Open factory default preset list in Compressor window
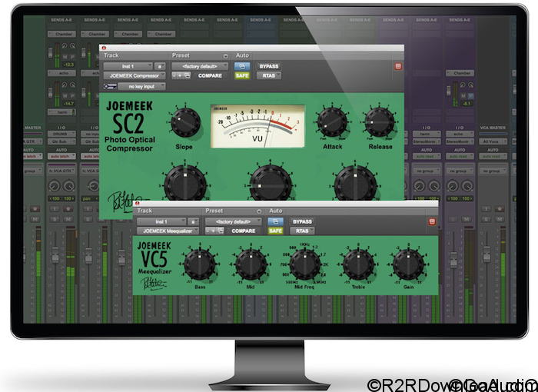Screen dimensions: 538x392 coord(200,66)
